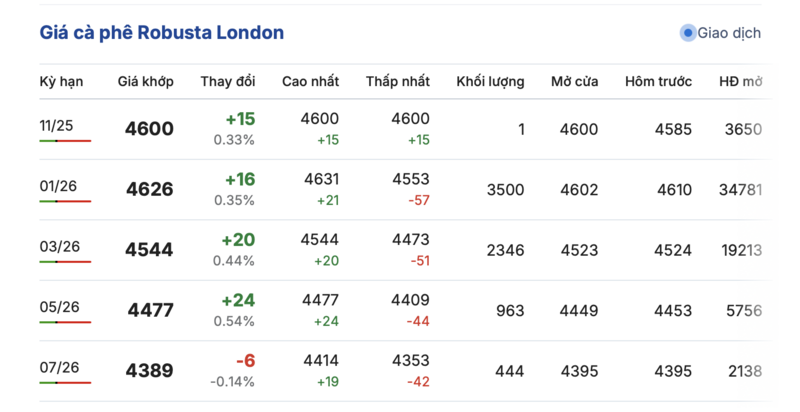The height and width of the screenshot is (412, 800).
Task: Click the Thay đổi column header
Action: click(x=228, y=81)
